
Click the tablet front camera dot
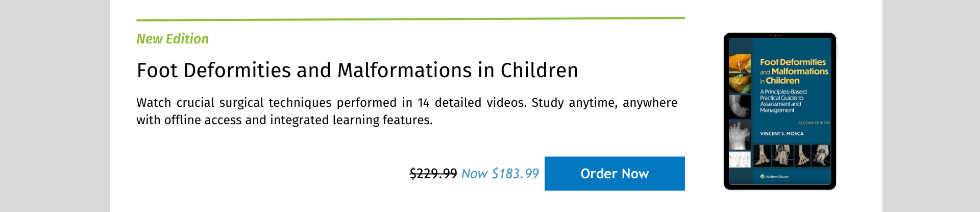pyautogui.click(x=776, y=35)
